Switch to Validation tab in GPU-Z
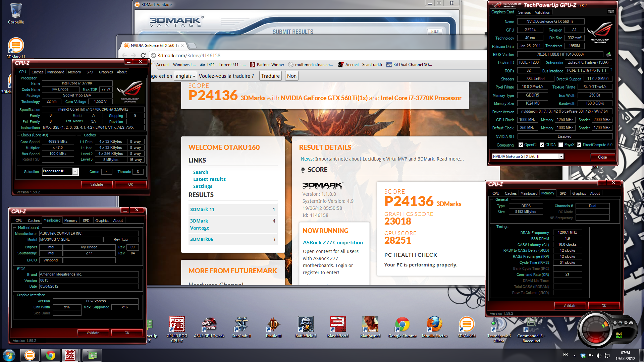Viewport: 644px width, 362px height. tap(542, 12)
